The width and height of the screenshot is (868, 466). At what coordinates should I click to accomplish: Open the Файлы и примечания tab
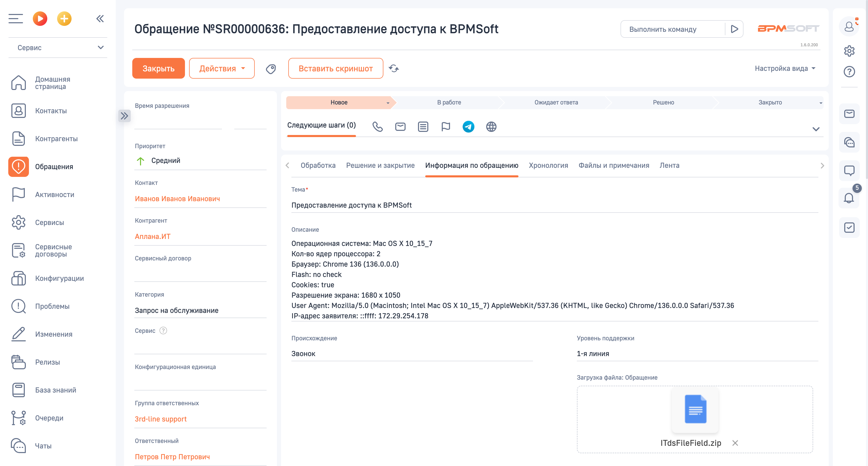(614, 165)
